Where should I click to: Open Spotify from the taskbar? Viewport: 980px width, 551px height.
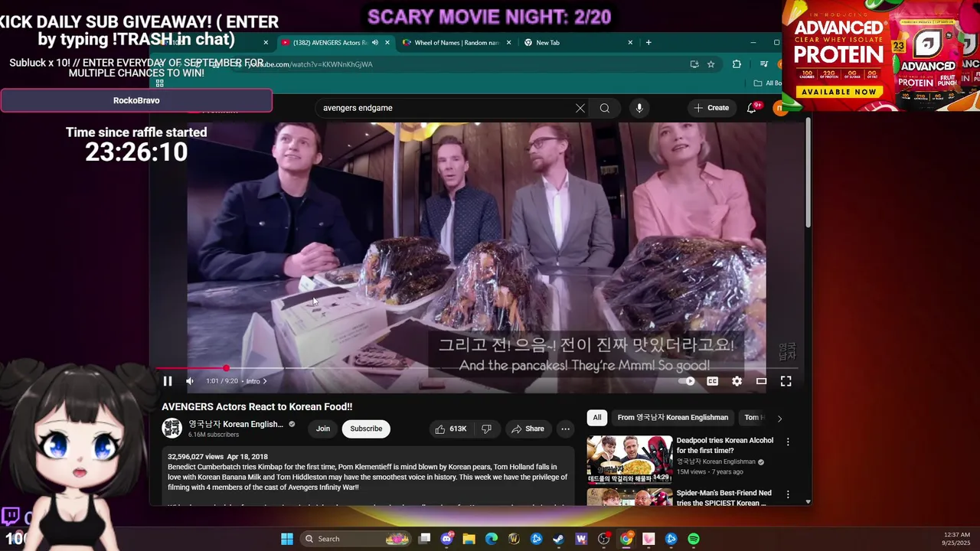694,539
